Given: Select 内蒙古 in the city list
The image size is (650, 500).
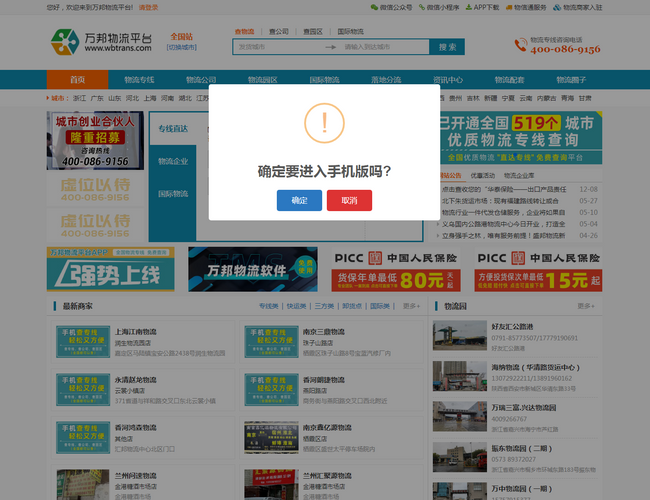Looking at the screenshot, I should tap(547, 98).
